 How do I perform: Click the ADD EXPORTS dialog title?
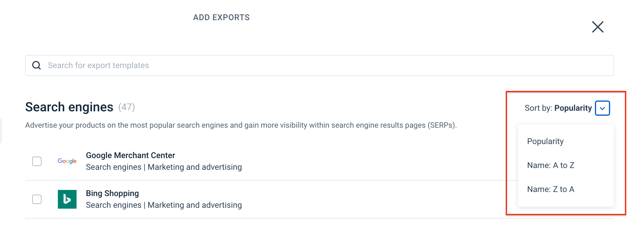[221, 18]
